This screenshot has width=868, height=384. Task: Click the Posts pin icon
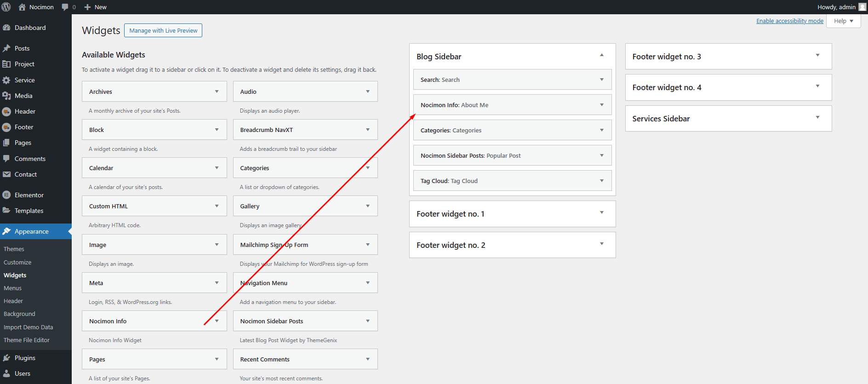(6, 48)
